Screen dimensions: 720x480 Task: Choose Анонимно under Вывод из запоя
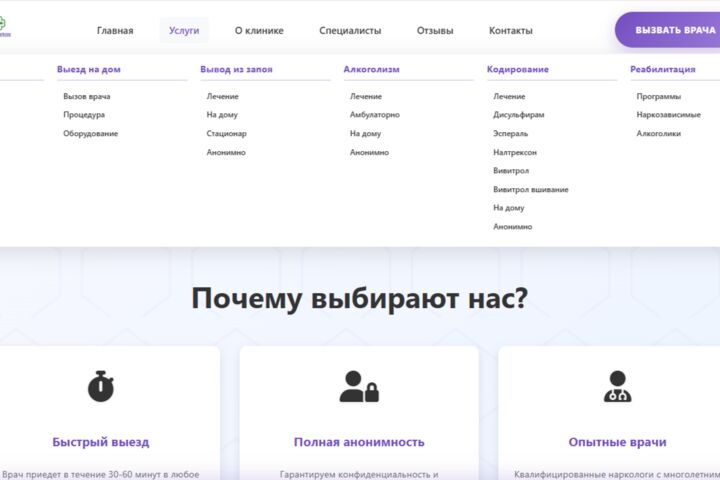[x=226, y=152]
